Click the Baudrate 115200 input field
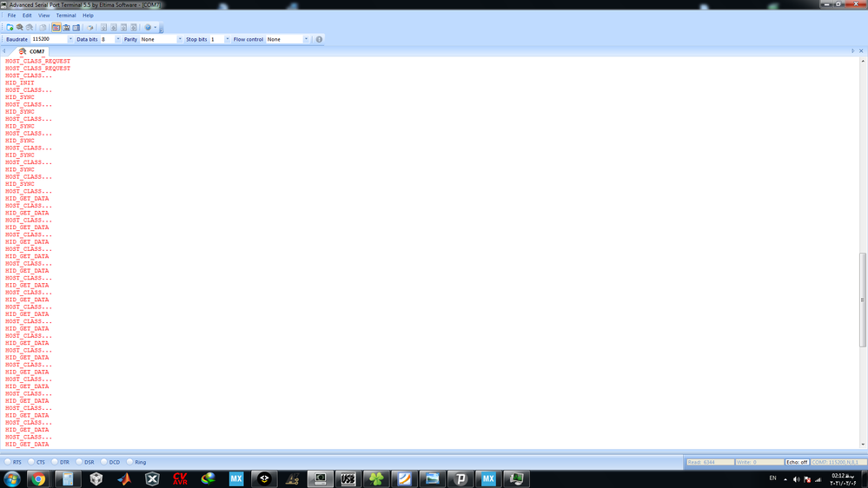The width and height of the screenshot is (868, 488). tap(49, 39)
